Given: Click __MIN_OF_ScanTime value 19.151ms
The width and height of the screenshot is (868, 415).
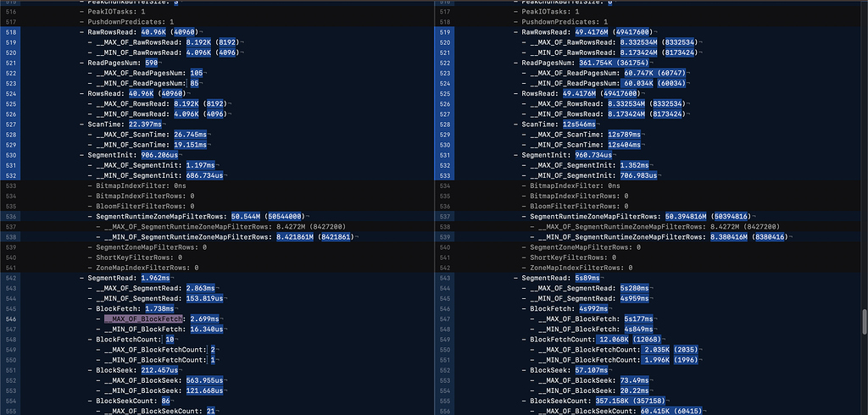Looking at the screenshot, I should point(190,145).
